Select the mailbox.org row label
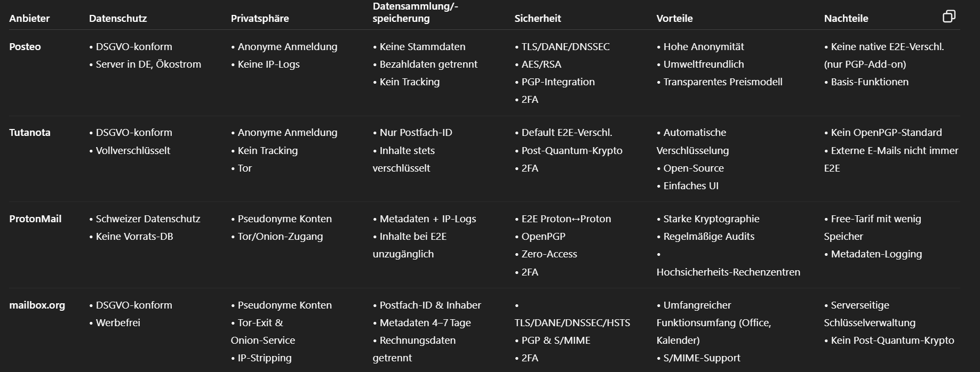 pyautogui.click(x=37, y=305)
